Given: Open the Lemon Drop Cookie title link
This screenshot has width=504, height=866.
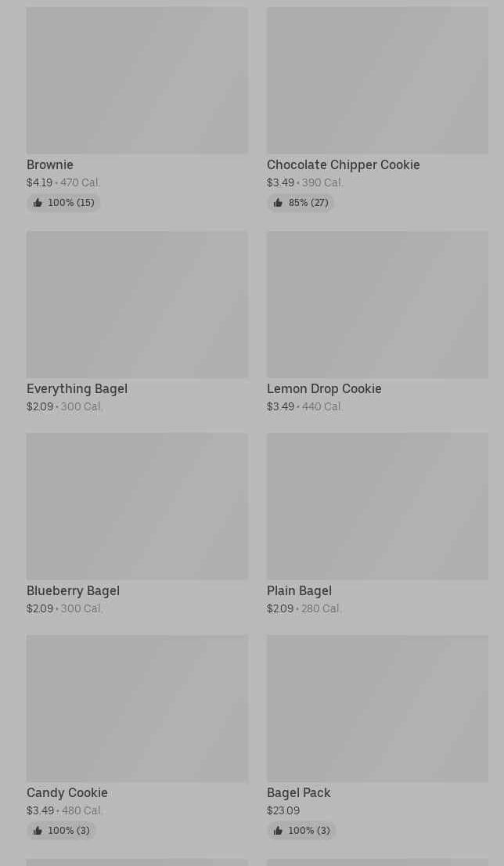Looking at the screenshot, I should pos(324,389).
